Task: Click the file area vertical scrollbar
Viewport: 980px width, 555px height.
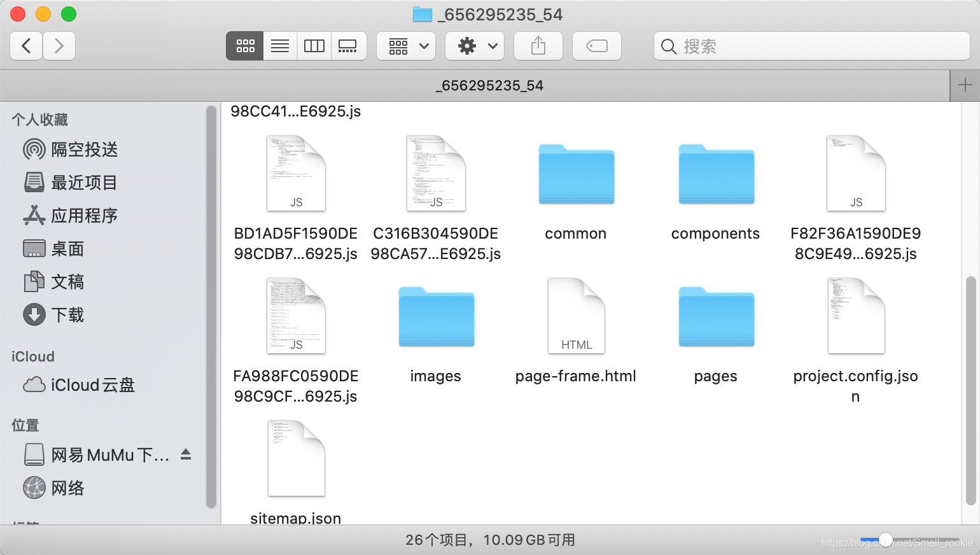Action: pyautogui.click(x=970, y=391)
